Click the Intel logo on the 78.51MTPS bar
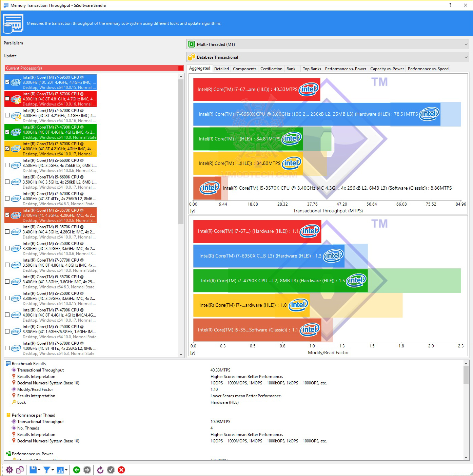The image size is (473, 476). (429, 114)
